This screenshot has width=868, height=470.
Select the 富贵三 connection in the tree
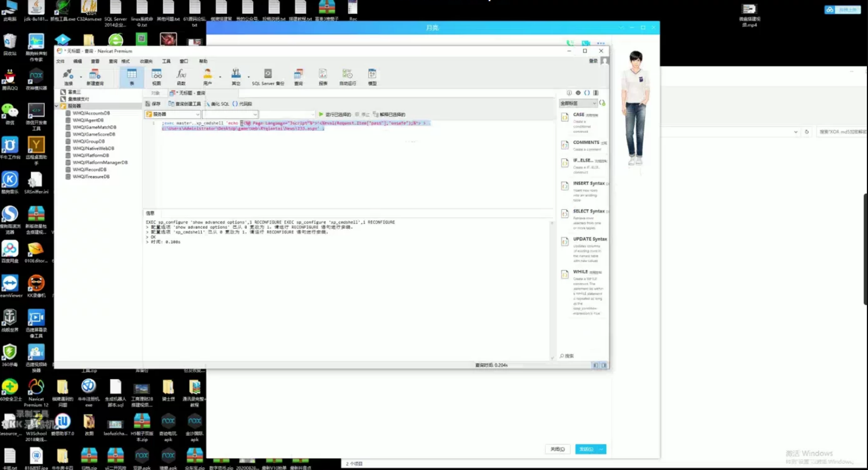[x=74, y=92]
